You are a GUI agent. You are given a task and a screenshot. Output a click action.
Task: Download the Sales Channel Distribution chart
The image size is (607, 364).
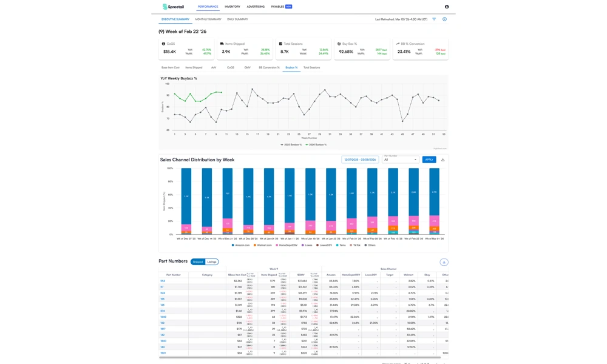point(443,160)
